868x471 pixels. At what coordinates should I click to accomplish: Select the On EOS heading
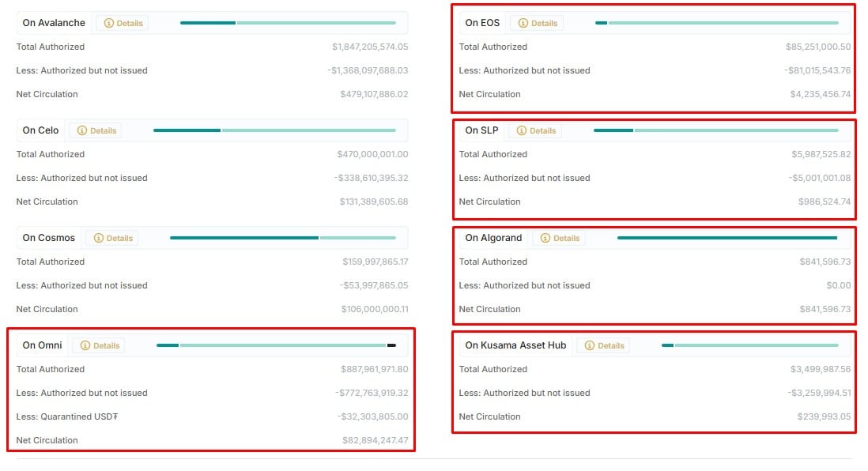[x=482, y=23]
